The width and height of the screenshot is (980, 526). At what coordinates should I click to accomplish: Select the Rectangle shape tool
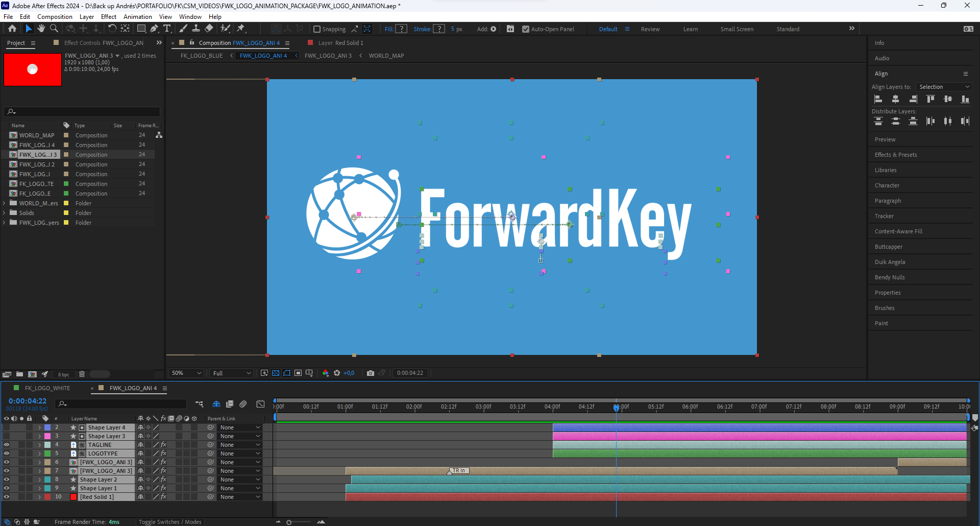pos(141,29)
